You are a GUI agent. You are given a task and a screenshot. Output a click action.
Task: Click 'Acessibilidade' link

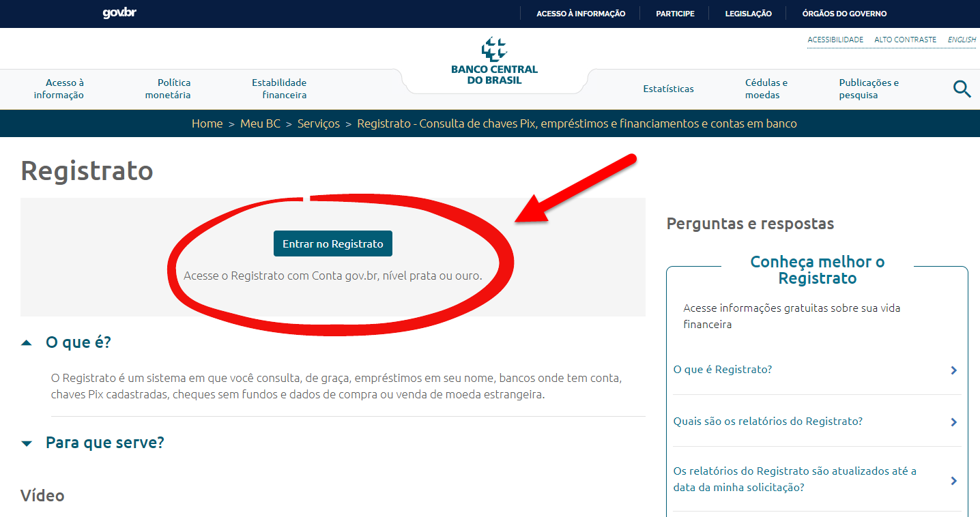[x=835, y=40]
